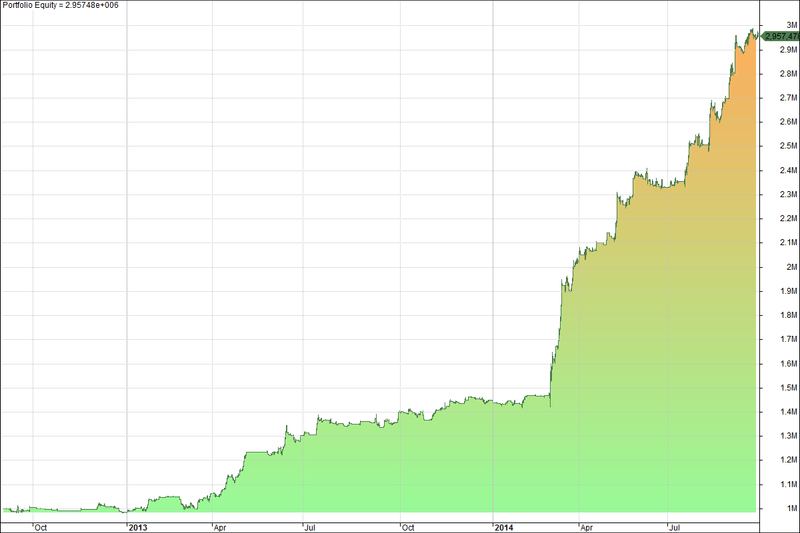The height and width of the screenshot is (533, 800).
Task: Click the 2.9M y-axis label
Action: [789, 49]
